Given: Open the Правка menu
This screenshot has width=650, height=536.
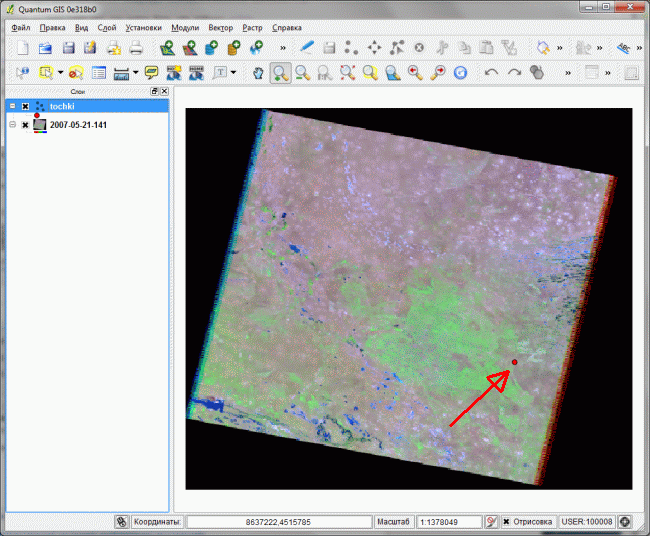Looking at the screenshot, I should point(53,28).
